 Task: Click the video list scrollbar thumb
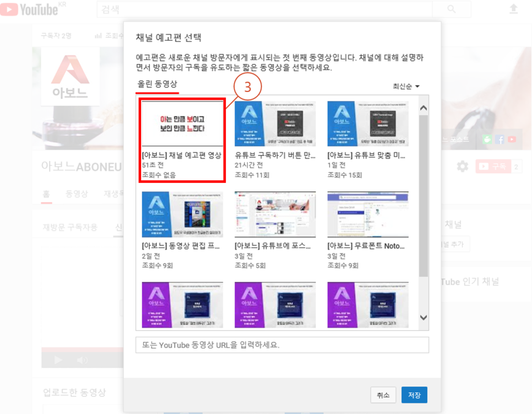424,196
